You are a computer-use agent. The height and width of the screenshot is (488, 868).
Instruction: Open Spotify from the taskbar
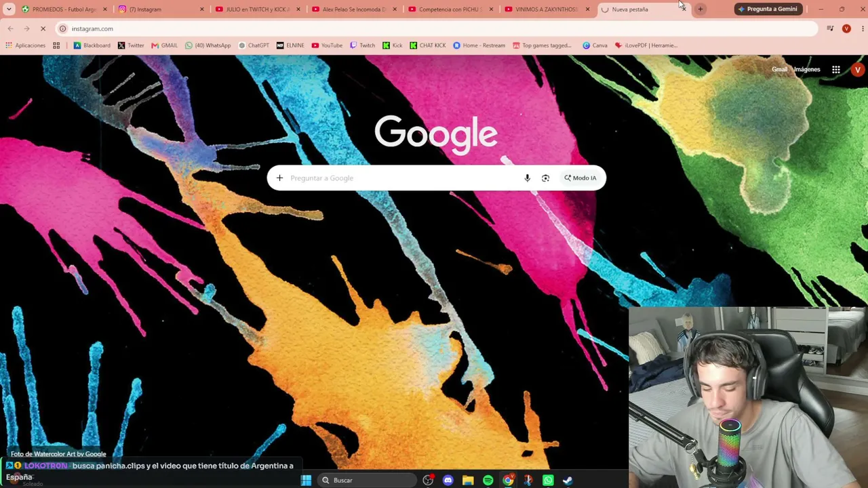tap(488, 481)
